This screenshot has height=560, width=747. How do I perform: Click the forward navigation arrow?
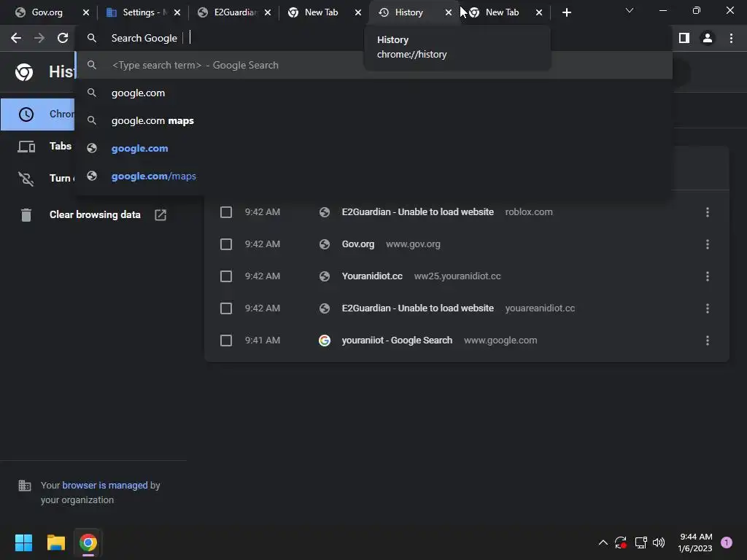[x=39, y=38]
